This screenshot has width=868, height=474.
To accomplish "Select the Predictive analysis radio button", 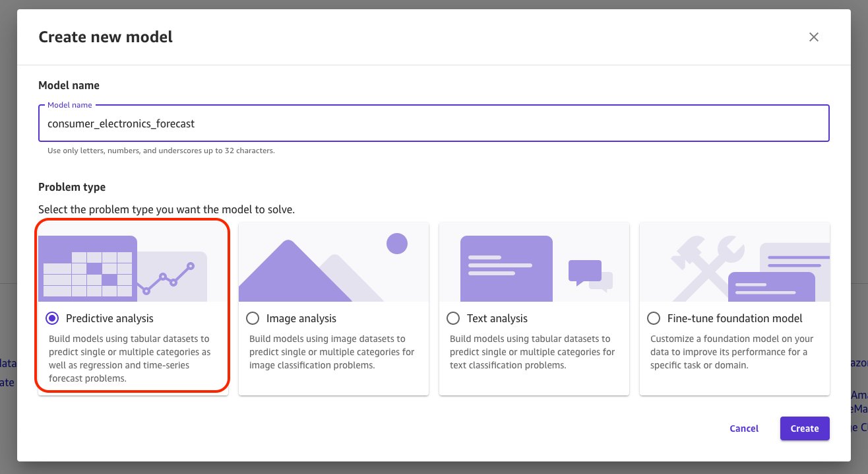I will coord(52,318).
